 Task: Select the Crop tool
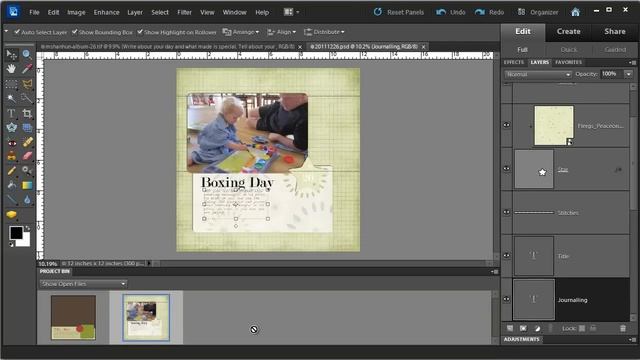pyautogui.click(x=27, y=113)
